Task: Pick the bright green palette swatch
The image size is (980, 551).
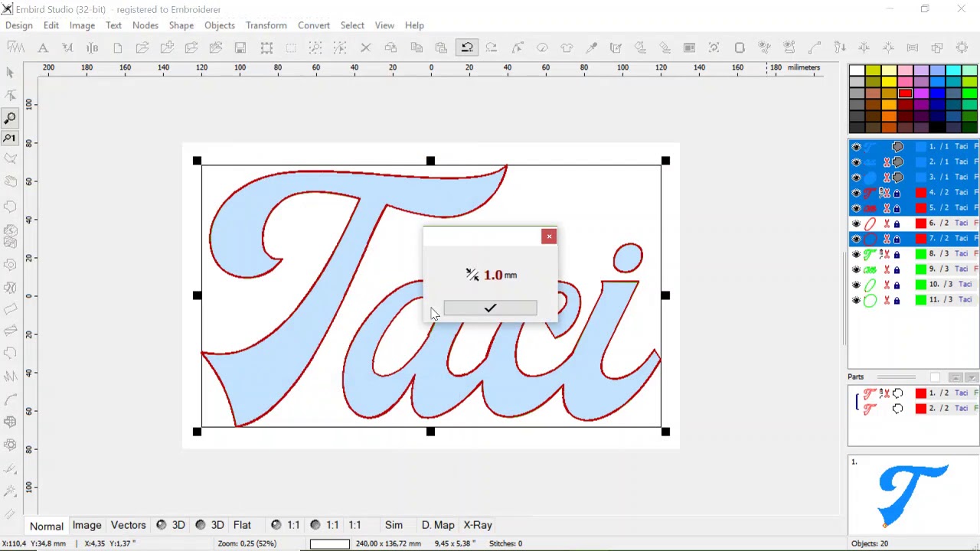Action: (969, 93)
